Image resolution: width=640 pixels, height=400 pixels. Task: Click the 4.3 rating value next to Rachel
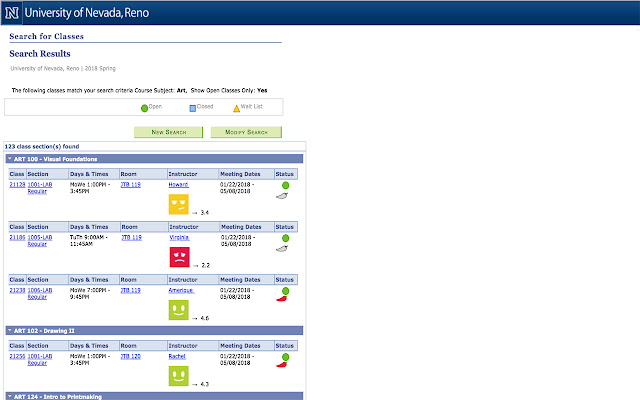tap(204, 384)
